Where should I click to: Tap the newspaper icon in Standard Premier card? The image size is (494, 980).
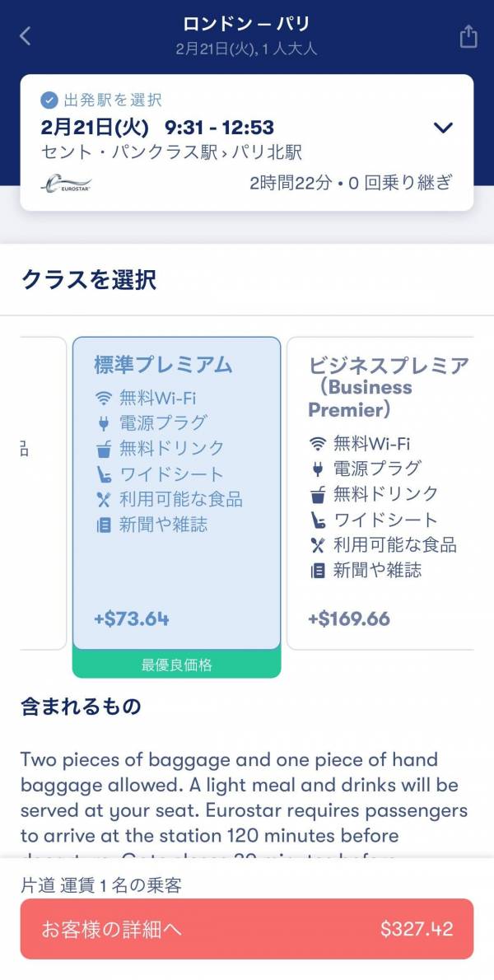(x=104, y=525)
